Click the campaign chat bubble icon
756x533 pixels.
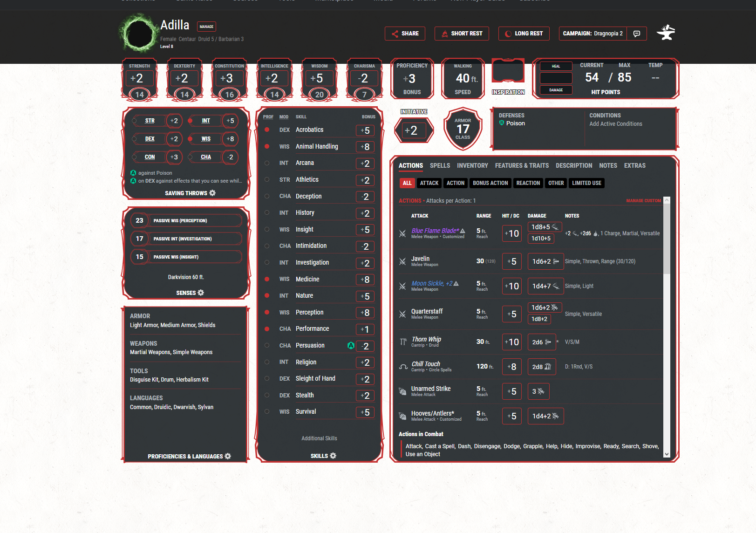[x=637, y=34]
